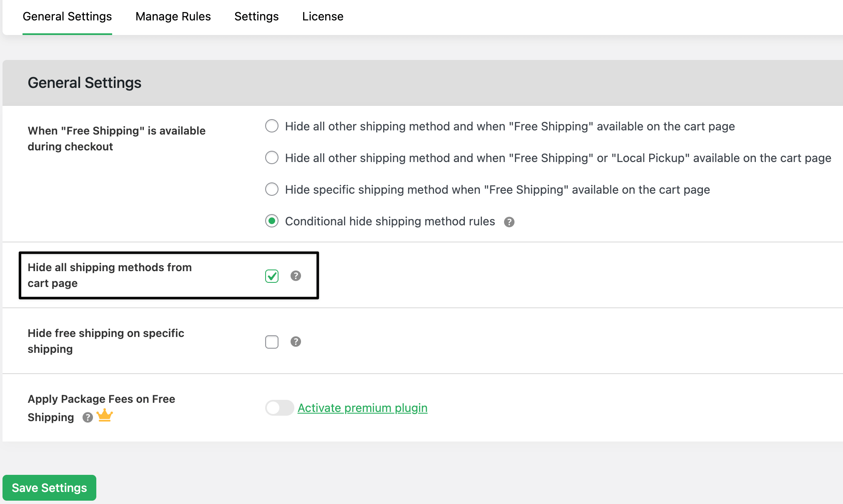Switch to the Manage Rules tab
Viewport: 843px width, 504px height.
(x=173, y=16)
